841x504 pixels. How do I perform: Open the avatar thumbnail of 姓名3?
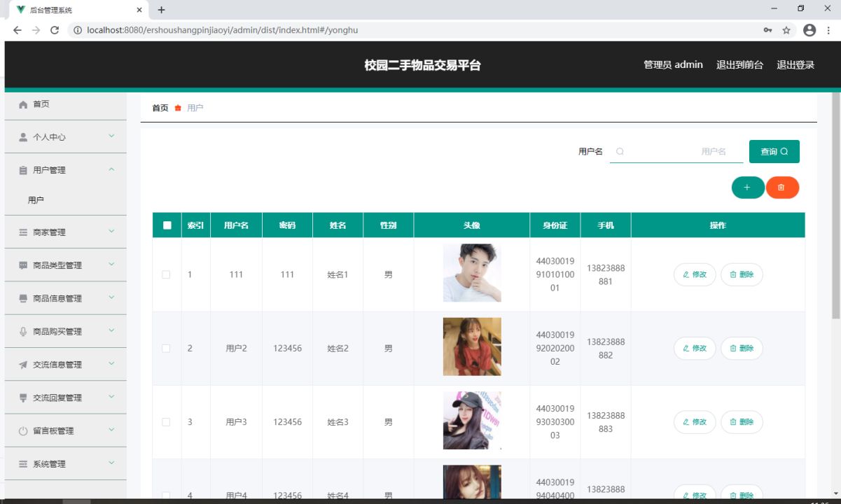click(x=472, y=420)
